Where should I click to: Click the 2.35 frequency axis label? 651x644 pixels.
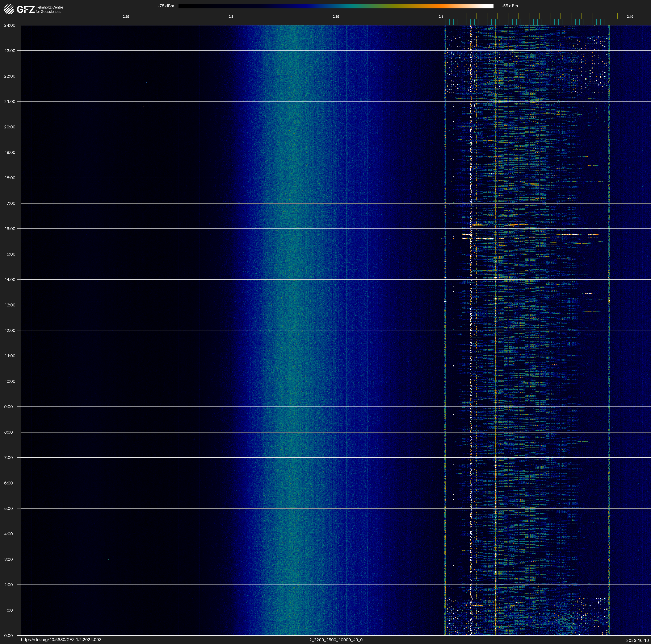click(x=336, y=17)
